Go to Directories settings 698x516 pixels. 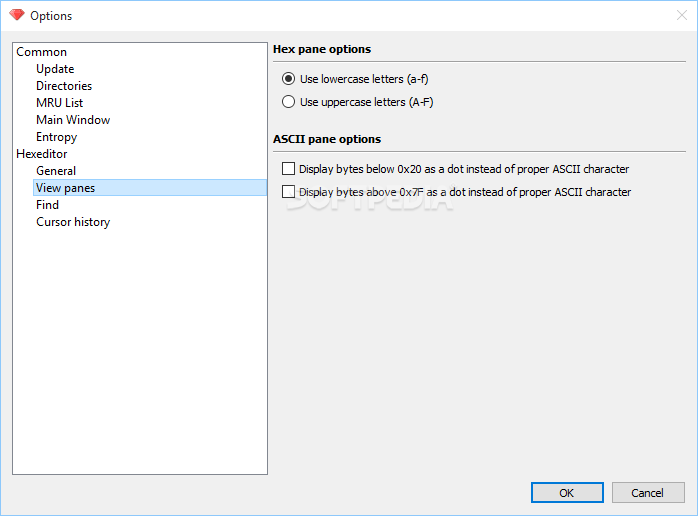coord(64,86)
